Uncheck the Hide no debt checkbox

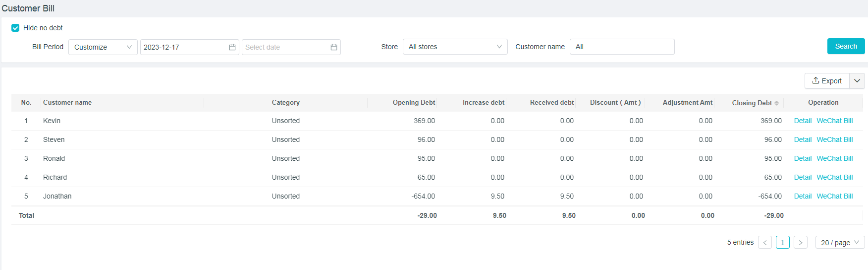[15, 28]
